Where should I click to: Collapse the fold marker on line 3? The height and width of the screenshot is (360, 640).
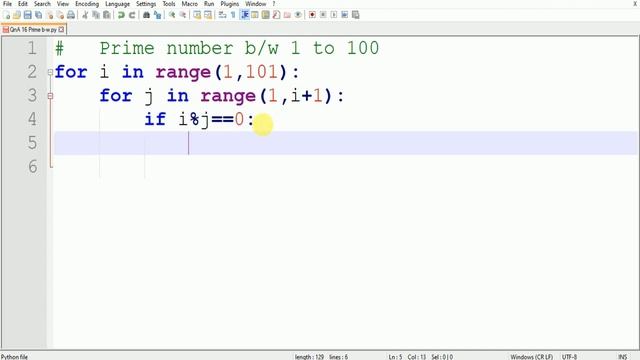click(50, 96)
